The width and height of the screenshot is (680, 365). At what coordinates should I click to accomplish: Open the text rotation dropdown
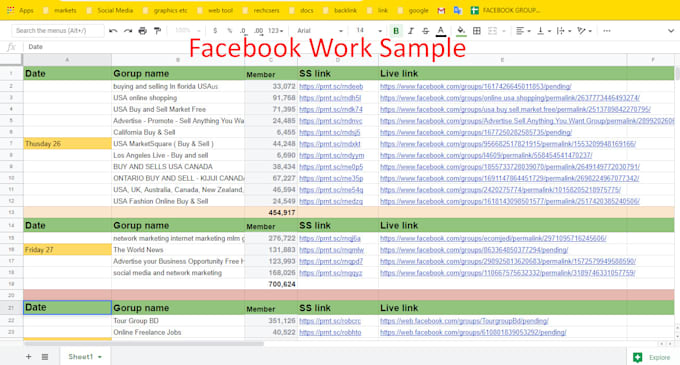click(585, 31)
